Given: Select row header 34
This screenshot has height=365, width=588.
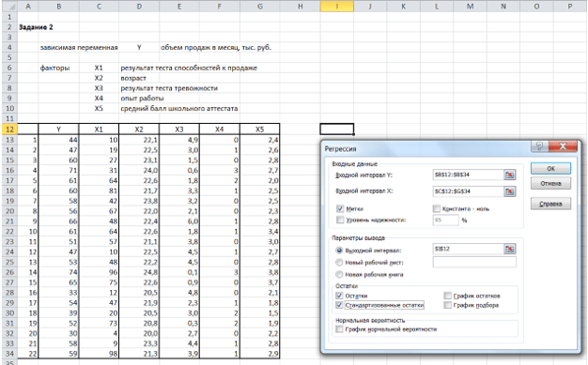Looking at the screenshot, I should coord(9,354).
